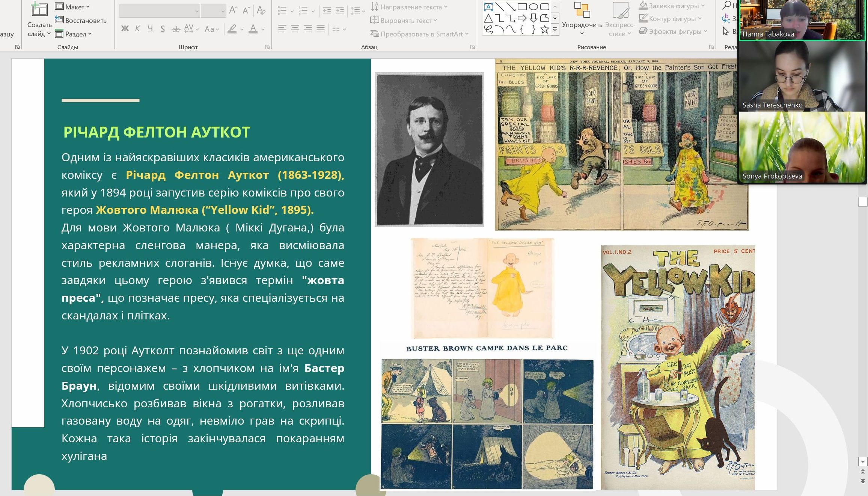Toggle italic K formatting
This screenshot has height=496, width=868.
click(x=137, y=29)
